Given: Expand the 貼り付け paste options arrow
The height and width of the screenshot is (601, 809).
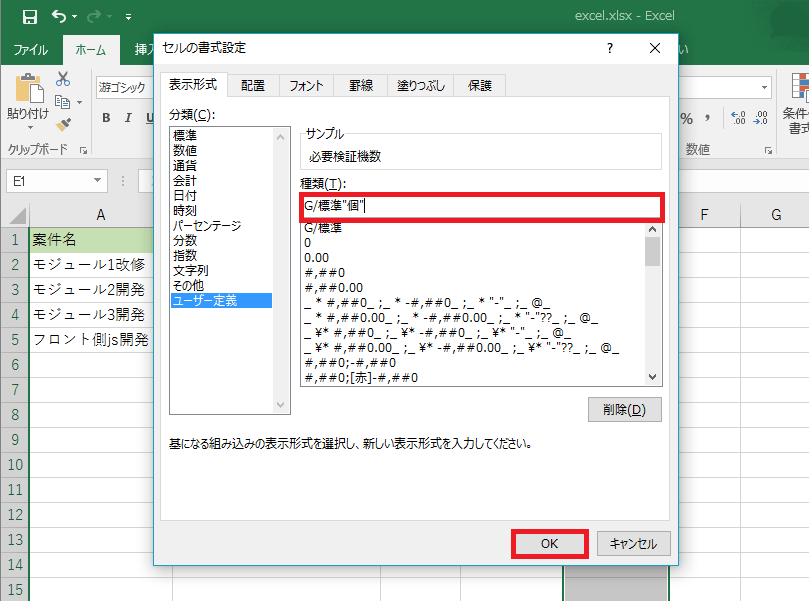Looking at the screenshot, I should point(30,127).
